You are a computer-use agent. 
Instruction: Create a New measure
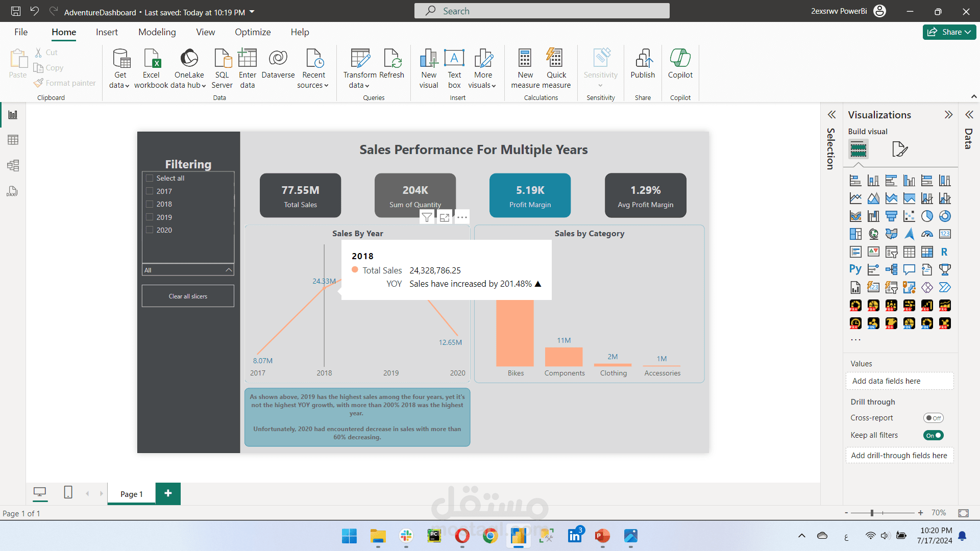point(525,69)
